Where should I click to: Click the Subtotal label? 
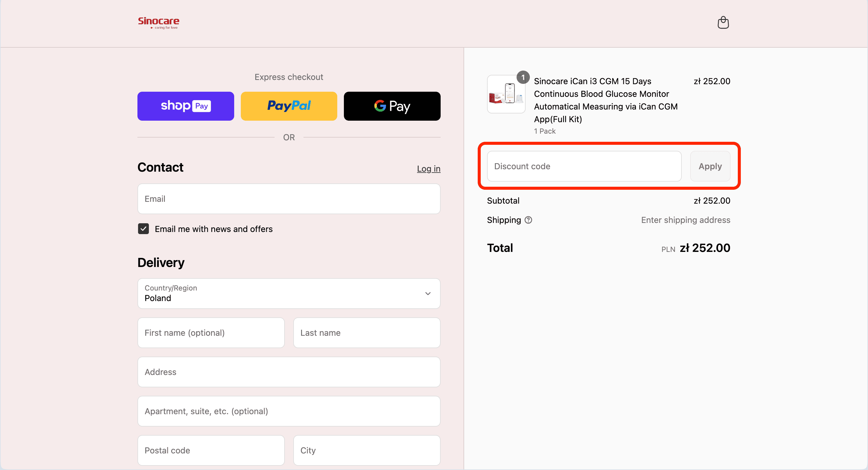503,201
